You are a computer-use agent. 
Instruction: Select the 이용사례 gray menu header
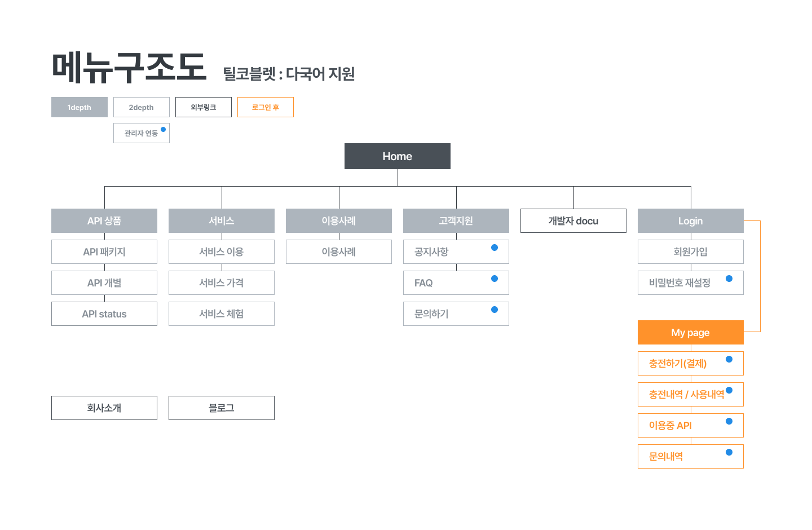click(339, 221)
